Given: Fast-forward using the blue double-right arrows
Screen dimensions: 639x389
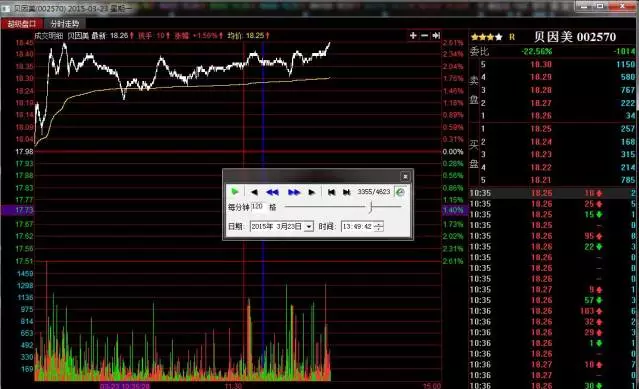Looking at the screenshot, I should click(x=294, y=192).
